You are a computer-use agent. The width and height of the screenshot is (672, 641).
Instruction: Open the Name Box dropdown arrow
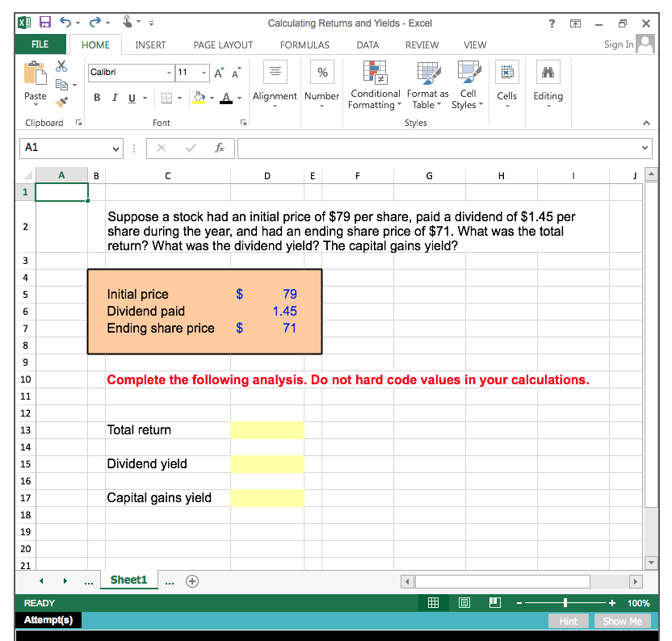point(116,149)
